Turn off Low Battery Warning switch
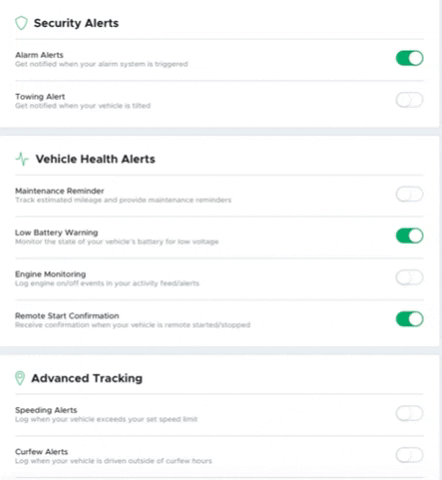 pyautogui.click(x=410, y=236)
